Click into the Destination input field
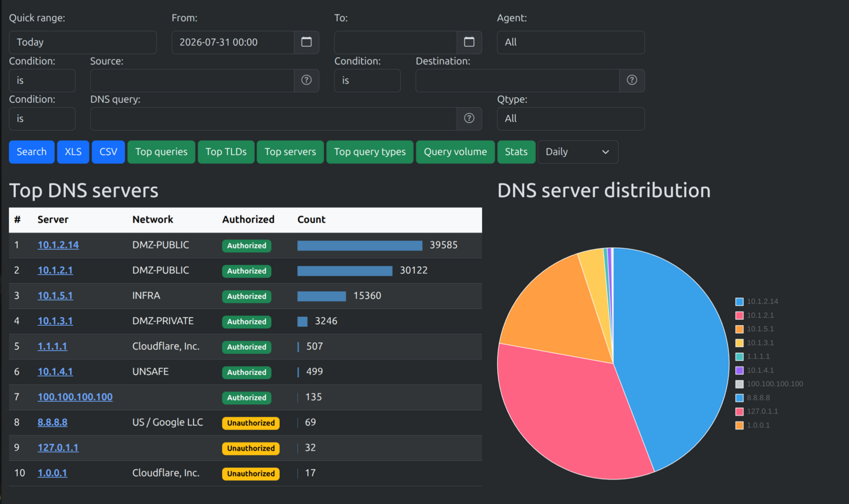The height and width of the screenshot is (504, 849). click(517, 80)
